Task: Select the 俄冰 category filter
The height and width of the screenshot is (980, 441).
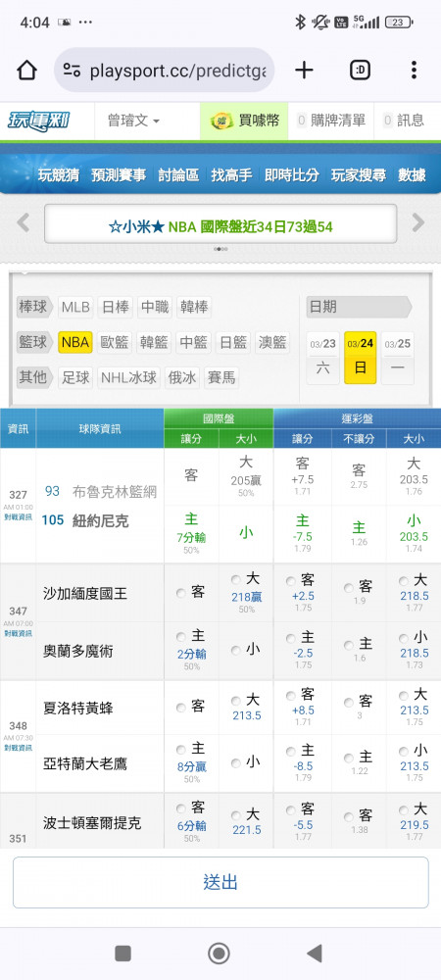Action: coord(181,377)
